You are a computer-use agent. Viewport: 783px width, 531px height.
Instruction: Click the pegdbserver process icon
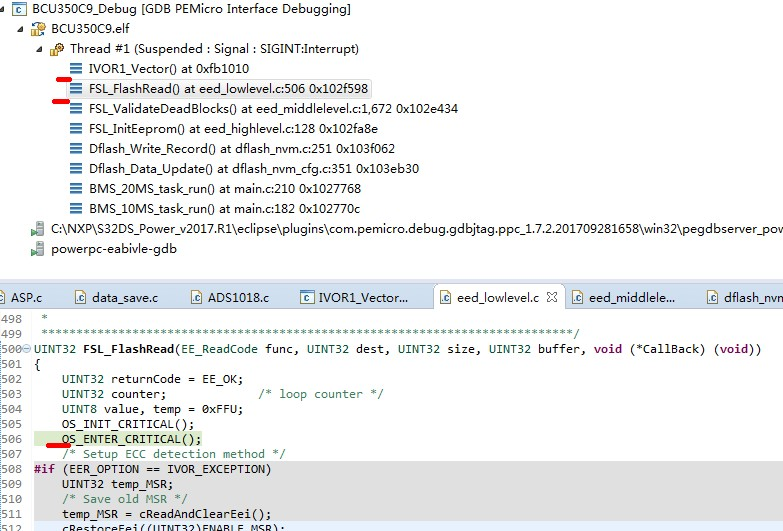click(x=37, y=229)
